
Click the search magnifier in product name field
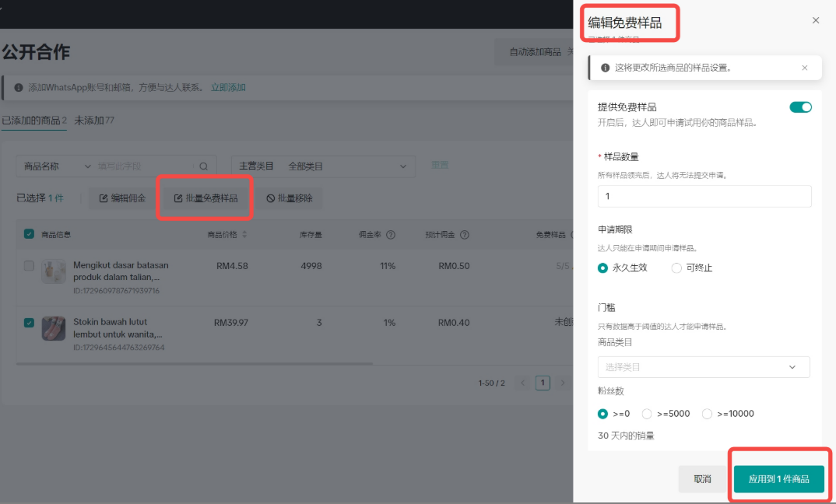(x=202, y=166)
